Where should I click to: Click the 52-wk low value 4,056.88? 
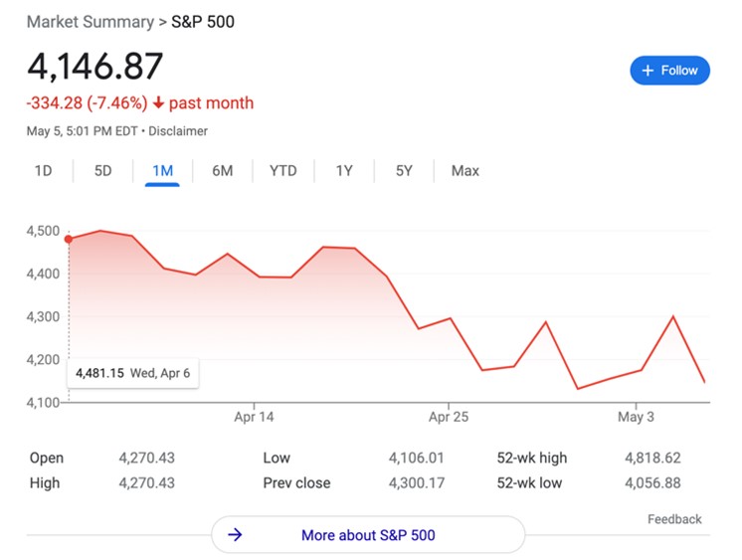(x=652, y=482)
